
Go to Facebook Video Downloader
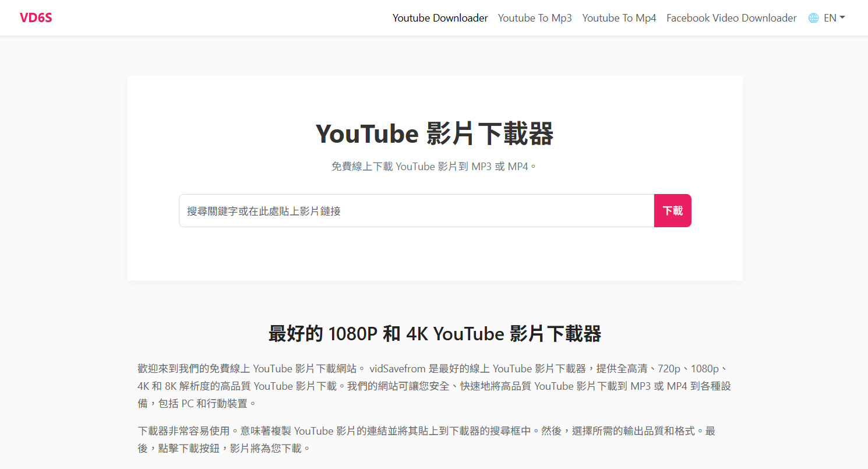(x=731, y=18)
